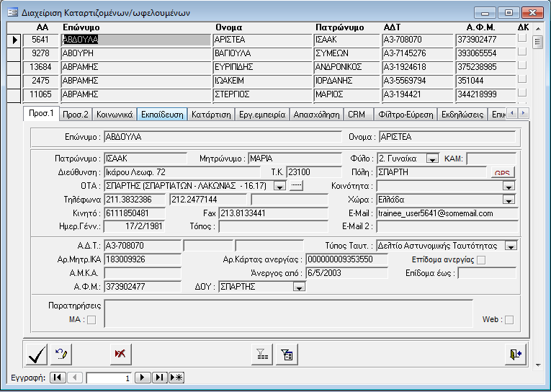Click the ellipsis button beside OTA field
The width and height of the screenshot is (551, 392).
coord(296,186)
